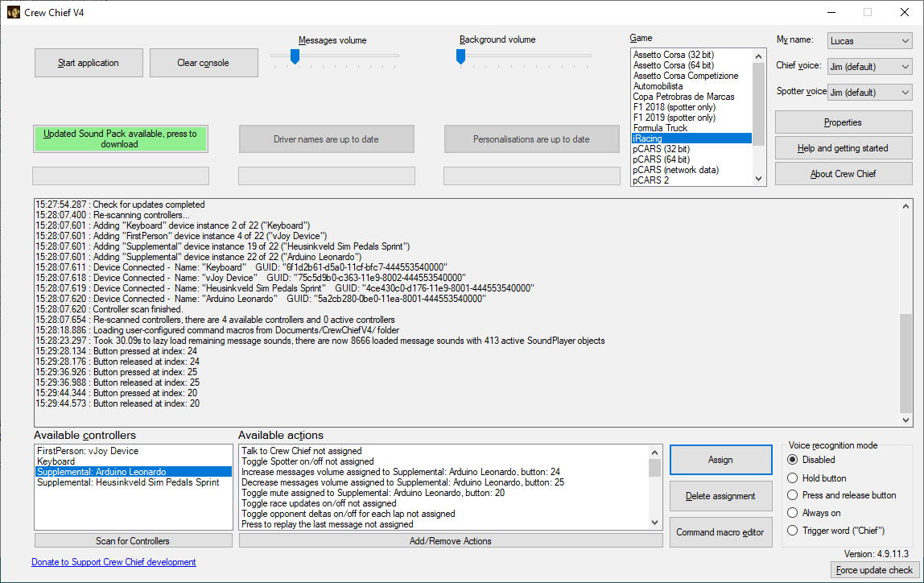Click Personalisations are up to date
Image resolution: width=924 pixels, height=583 pixels.
(531, 139)
